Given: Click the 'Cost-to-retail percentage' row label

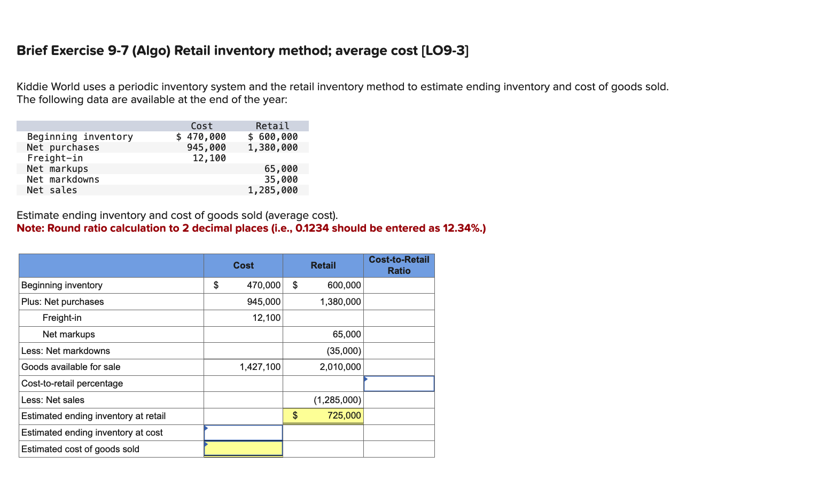Looking at the screenshot, I should click(72, 383).
